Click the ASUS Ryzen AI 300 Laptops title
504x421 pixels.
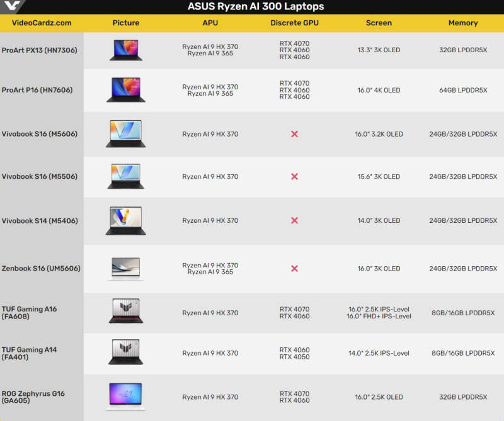(256, 6)
